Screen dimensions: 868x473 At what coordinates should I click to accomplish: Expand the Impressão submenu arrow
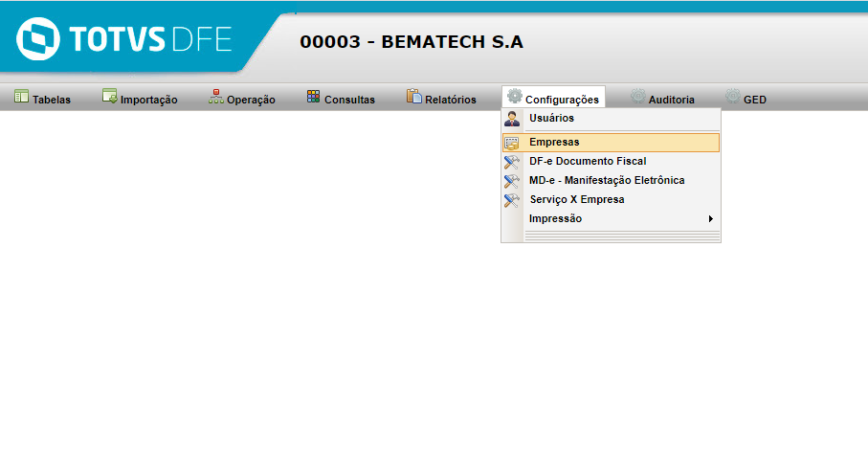tap(711, 218)
